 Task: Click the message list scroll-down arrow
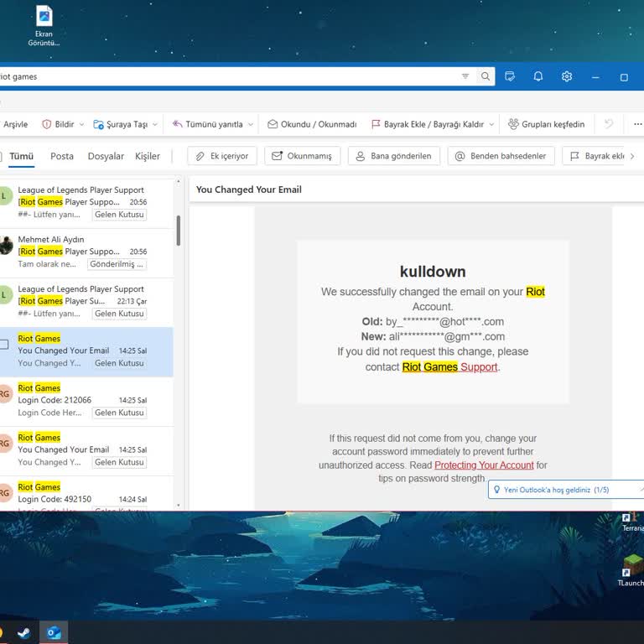click(179, 505)
